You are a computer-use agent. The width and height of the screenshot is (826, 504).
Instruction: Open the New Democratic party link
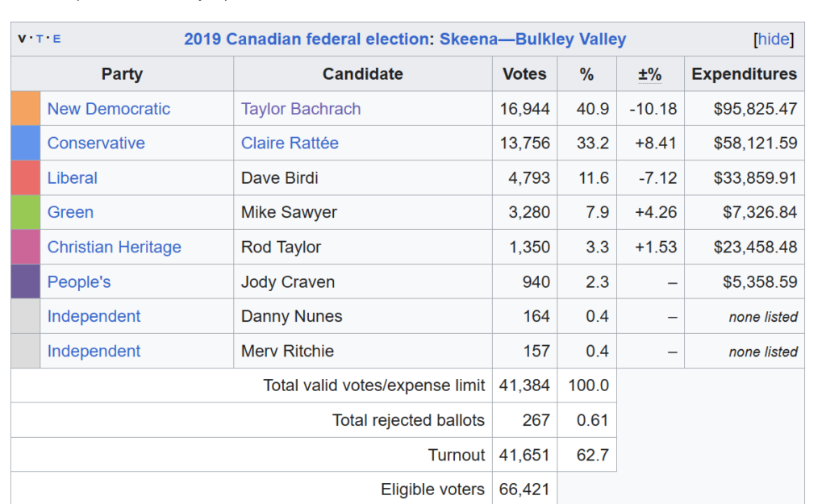(109, 109)
